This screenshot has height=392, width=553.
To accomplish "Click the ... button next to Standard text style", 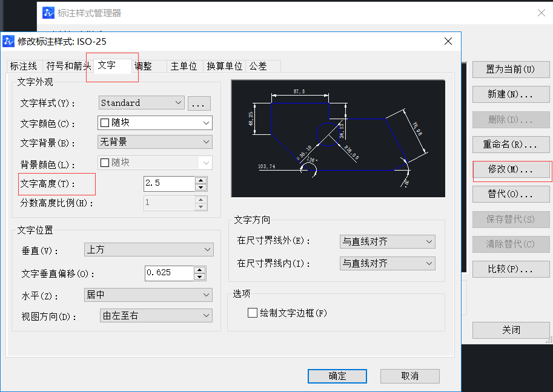I will pos(199,102).
